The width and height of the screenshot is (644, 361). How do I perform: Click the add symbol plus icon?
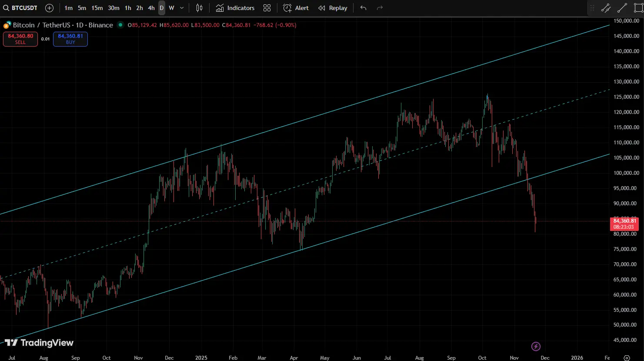(x=50, y=8)
